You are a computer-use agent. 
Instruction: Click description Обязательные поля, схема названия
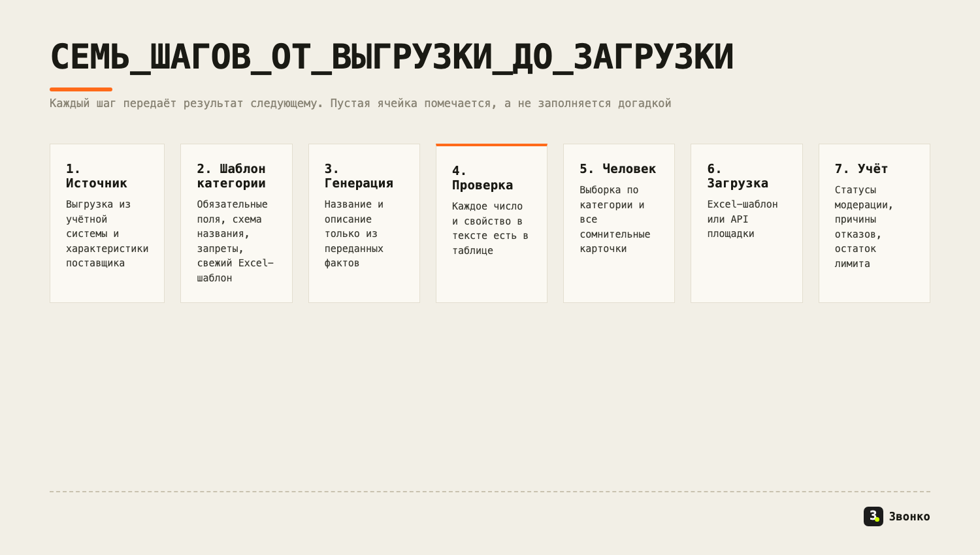(235, 241)
